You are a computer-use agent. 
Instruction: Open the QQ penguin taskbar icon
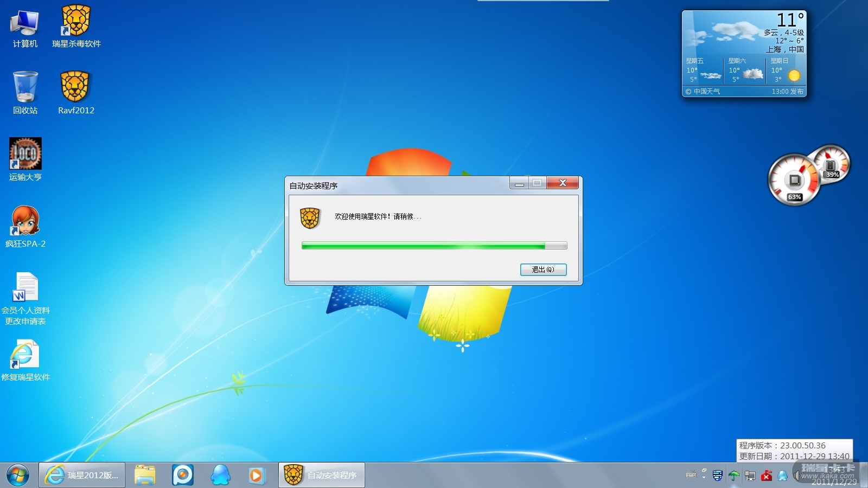click(x=220, y=476)
